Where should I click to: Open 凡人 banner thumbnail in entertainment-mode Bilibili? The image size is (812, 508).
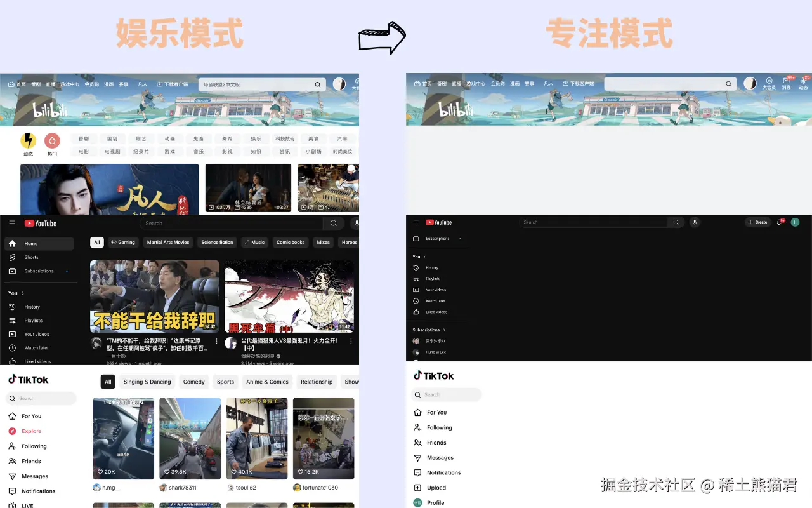pos(110,189)
